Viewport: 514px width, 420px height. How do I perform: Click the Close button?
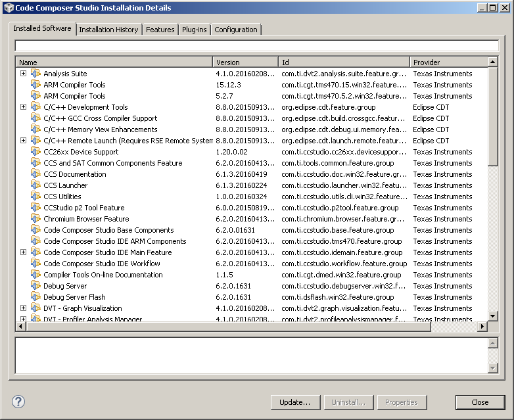click(x=480, y=402)
